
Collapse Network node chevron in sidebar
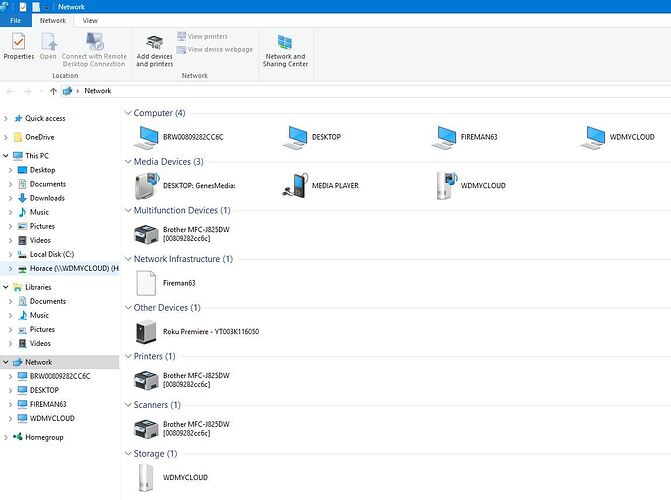[x=6, y=362]
